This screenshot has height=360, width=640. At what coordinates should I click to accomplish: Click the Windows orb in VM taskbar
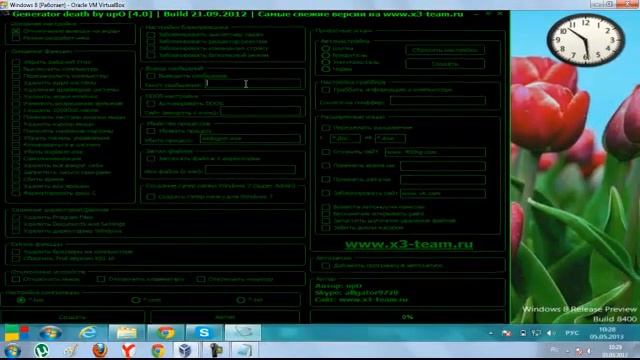click(x=51, y=333)
